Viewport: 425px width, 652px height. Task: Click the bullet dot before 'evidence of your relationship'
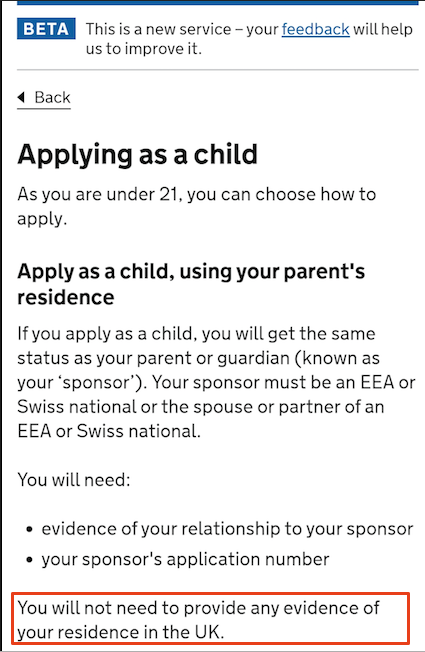pyautogui.click(x=29, y=530)
